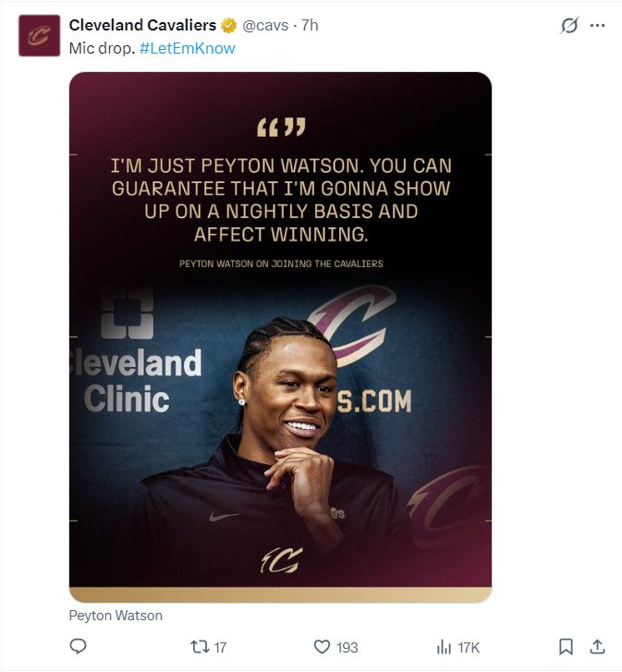The width and height of the screenshot is (622, 672).
Task: Click the 193 likes count
Action: [347, 647]
